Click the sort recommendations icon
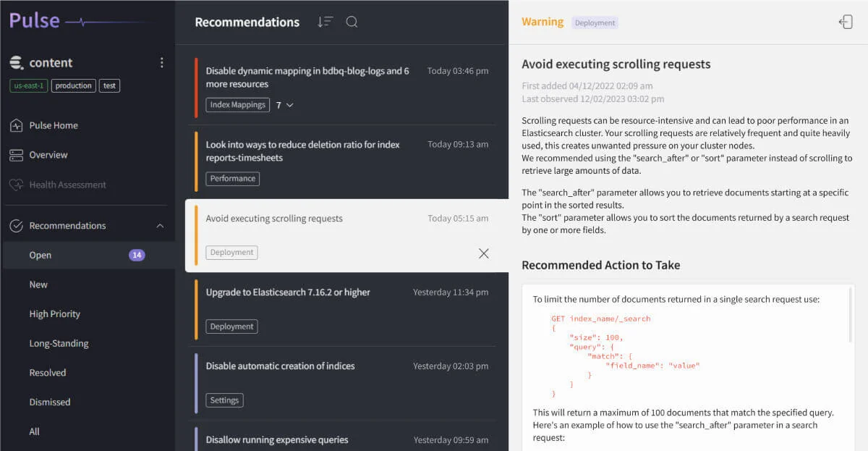Viewport: 868px width, 451px height. (325, 22)
